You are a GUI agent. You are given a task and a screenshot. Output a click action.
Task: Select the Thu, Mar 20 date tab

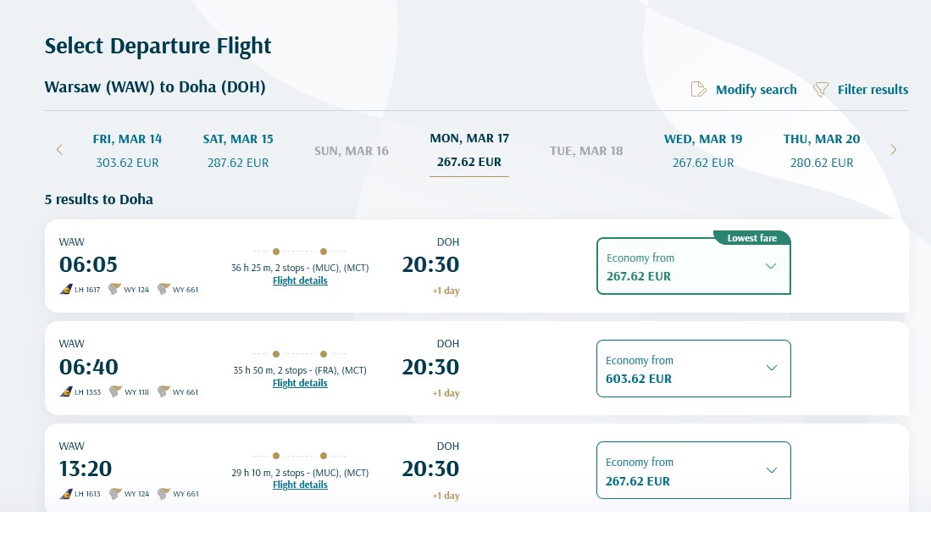821,150
